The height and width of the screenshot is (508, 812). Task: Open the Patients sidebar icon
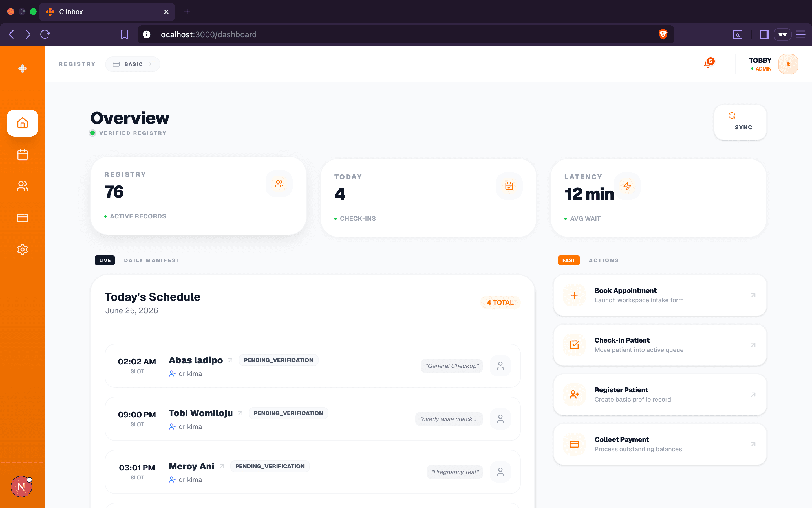point(23,186)
